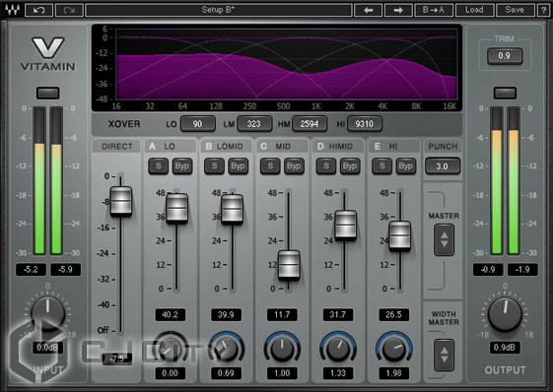Bypass the B LOMID band
This screenshot has width=553, height=392.
point(239,166)
